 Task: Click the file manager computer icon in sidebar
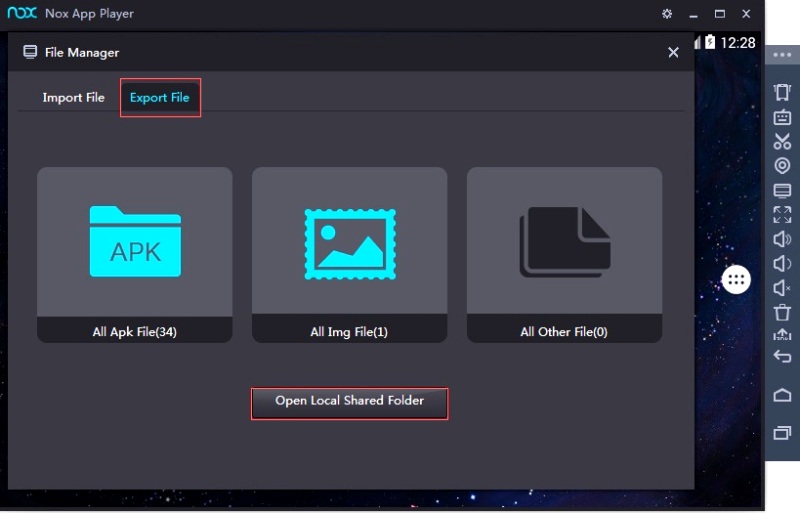pos(782,190)
